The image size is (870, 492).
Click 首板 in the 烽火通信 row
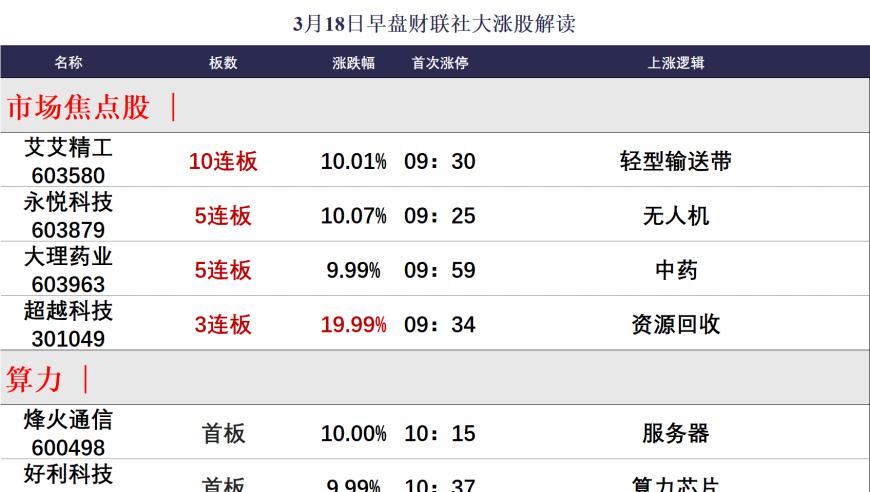(x=223, y=434)
